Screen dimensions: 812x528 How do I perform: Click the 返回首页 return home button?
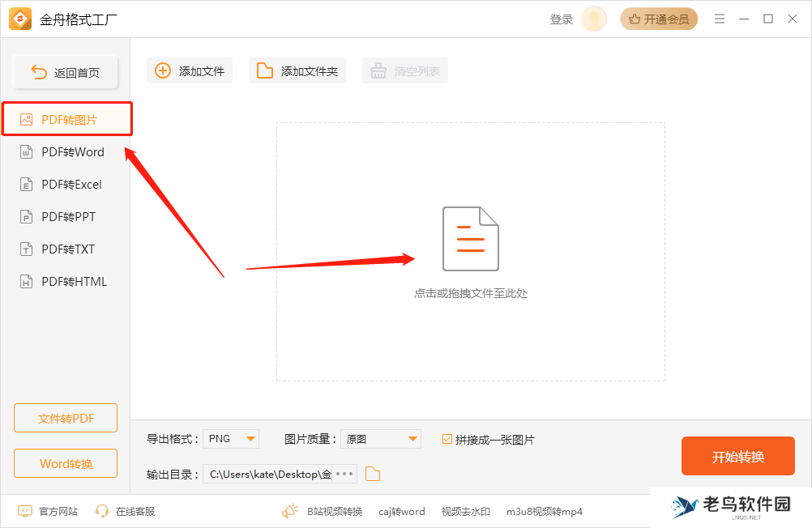click(x=65, y=71)
